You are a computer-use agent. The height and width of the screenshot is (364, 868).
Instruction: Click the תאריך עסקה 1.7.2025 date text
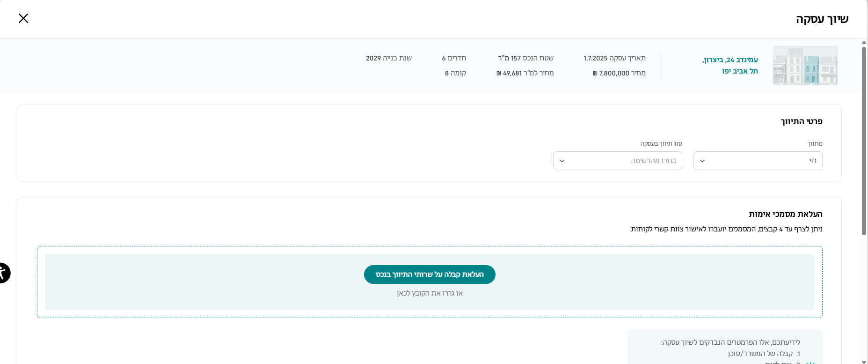pos(614,58)
